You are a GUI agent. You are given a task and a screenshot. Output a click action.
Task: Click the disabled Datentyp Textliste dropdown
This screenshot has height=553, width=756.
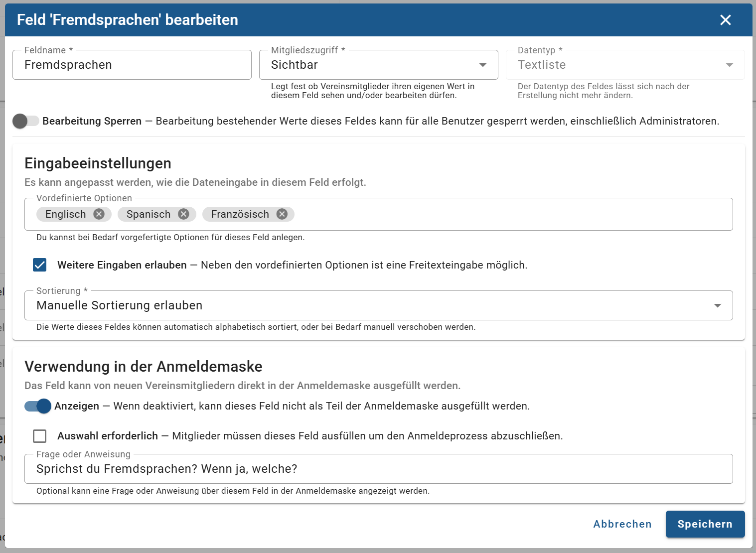pyautogui.click(x=625, y=65)
